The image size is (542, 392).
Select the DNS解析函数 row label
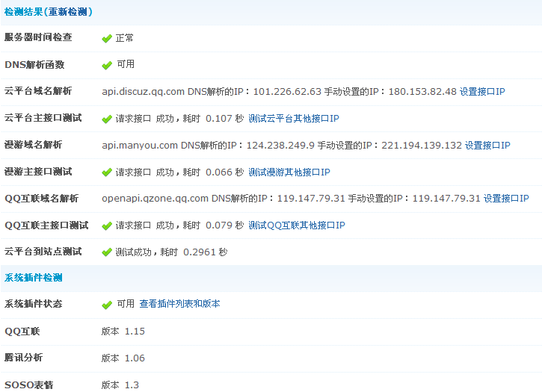point(34,64)
